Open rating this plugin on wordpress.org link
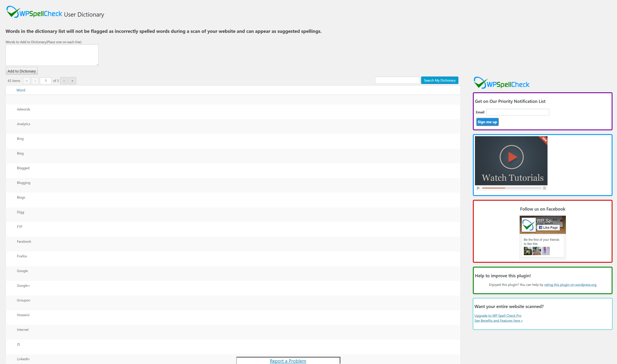 click(x=570, y=285)
